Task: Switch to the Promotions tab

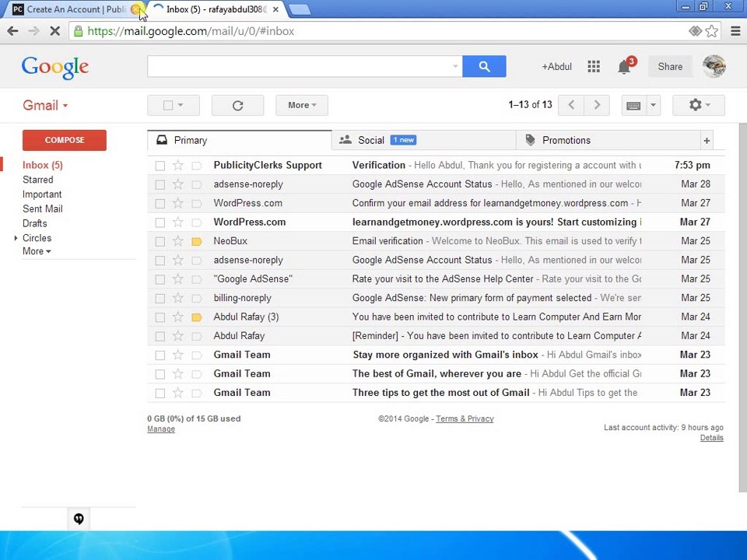Action: pos(608,141)
